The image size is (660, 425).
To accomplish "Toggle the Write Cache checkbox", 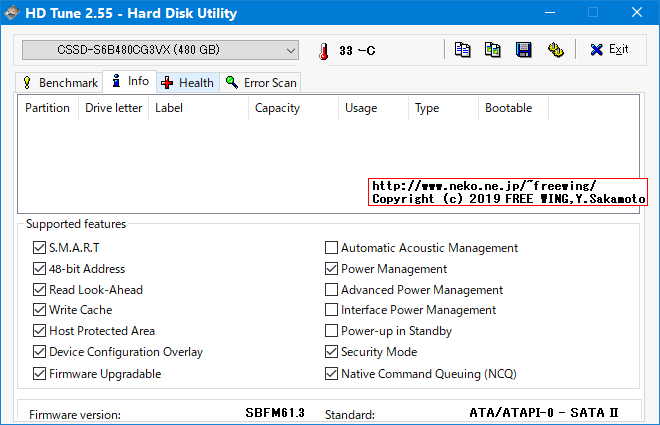I will coord(39,310).
